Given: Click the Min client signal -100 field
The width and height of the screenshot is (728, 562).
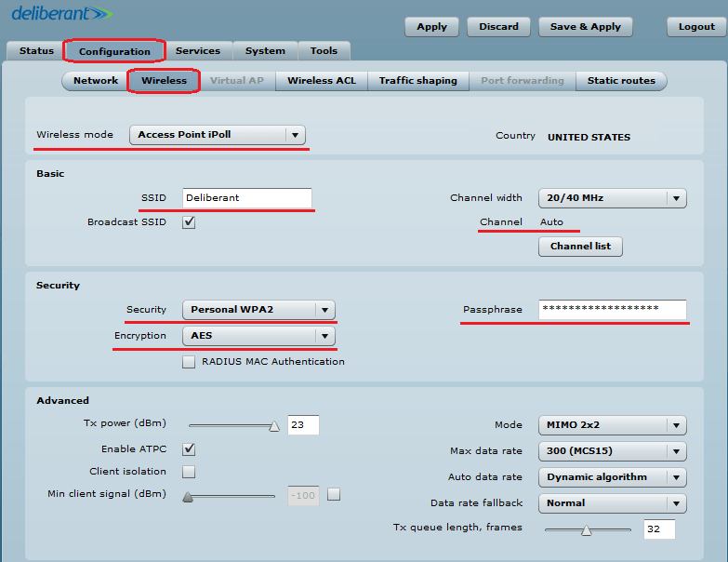Looking at the screenshot, I should [303, 496].
